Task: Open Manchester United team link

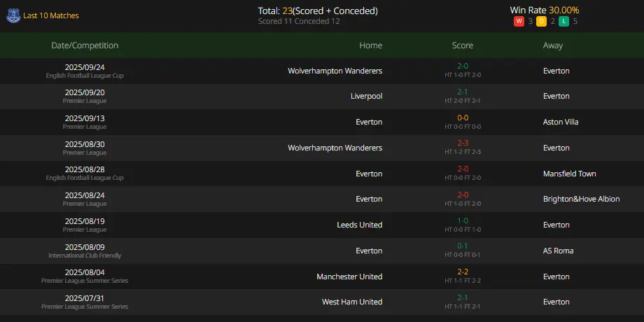Action: tap(349, 276)
